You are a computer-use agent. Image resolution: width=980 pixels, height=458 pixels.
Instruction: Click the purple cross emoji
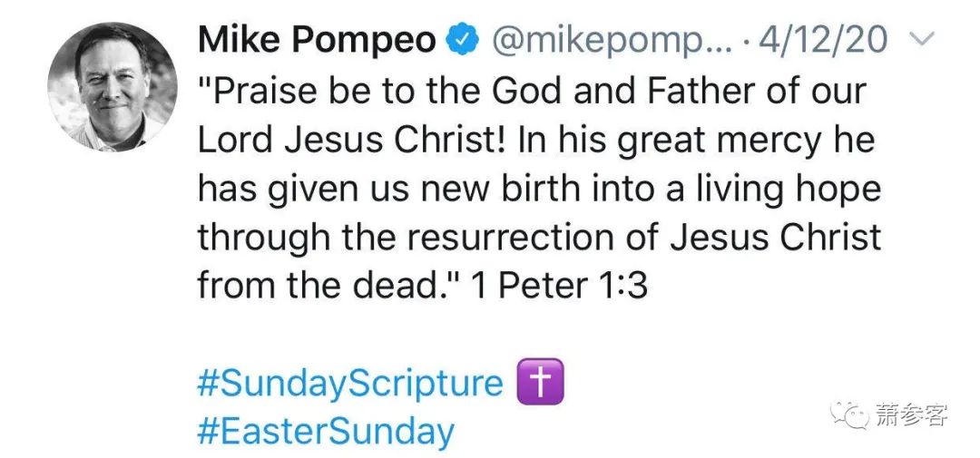tap(540, 382)
